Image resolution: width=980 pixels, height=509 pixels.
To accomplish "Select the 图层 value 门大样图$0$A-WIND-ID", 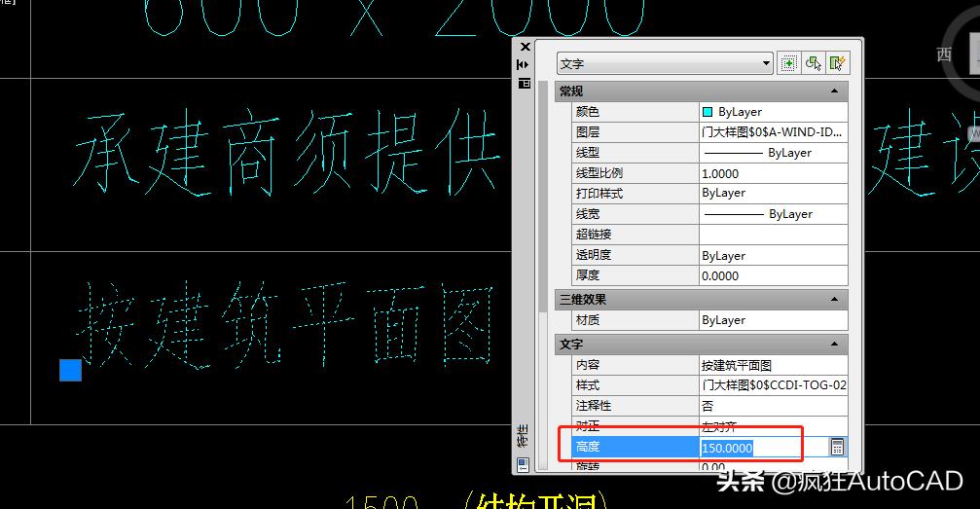I will [x=773, y=132].
